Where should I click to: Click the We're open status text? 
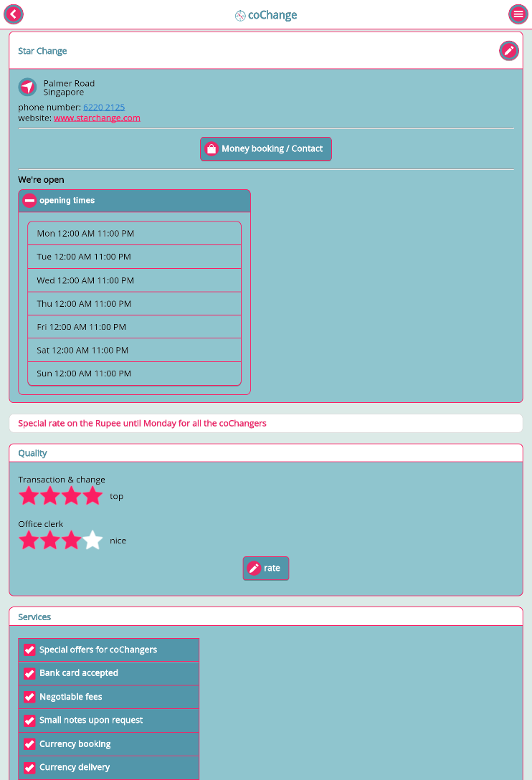tap(42, 179)
